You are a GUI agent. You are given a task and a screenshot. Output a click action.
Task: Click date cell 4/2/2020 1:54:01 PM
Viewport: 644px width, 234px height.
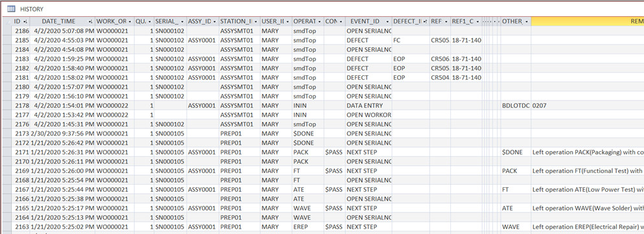(x=62, y=105)
